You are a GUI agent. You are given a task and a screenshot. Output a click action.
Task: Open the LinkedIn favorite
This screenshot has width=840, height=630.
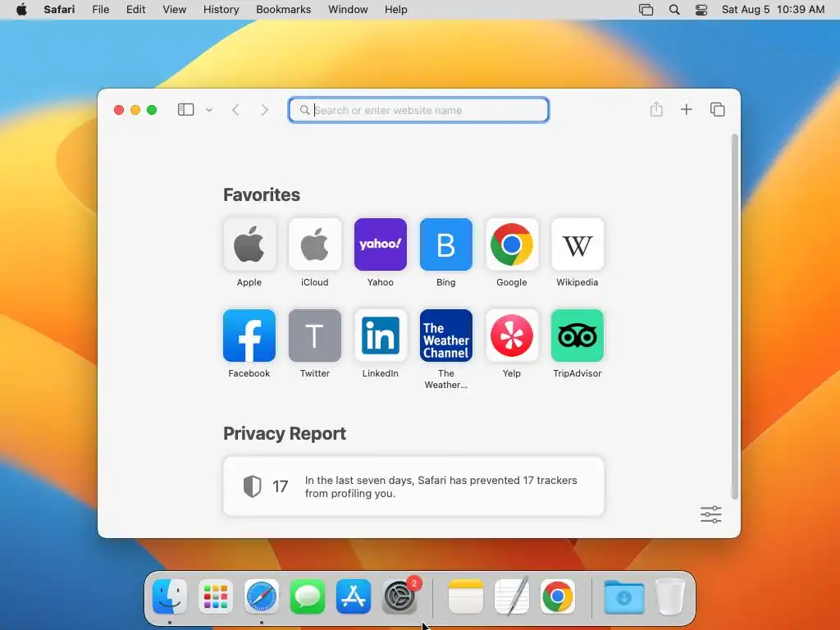click(x=381, y=336)
